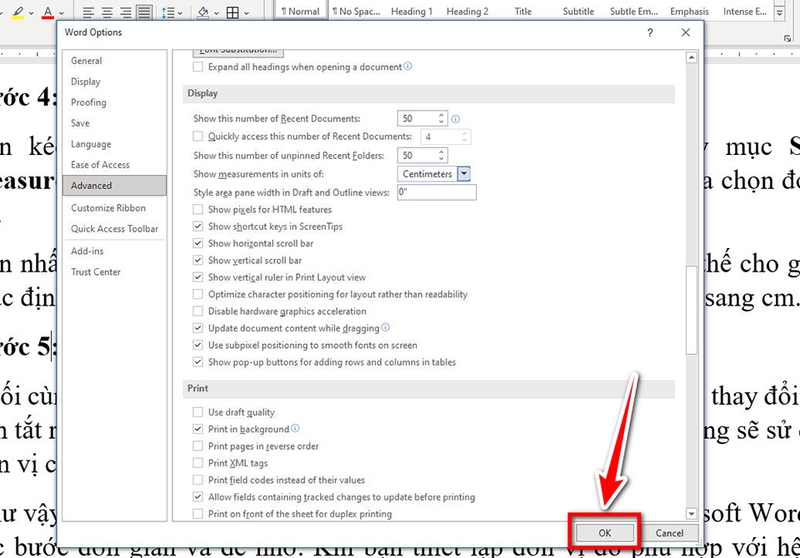
Task: Enable Show pixels for HTML features
Action: tap(197, 209)
